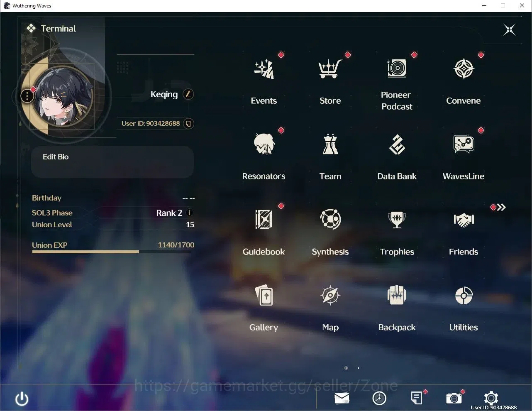
Task: Click the Union EXP progress bar
Action: pyautogui.click(x=113, y=252)
